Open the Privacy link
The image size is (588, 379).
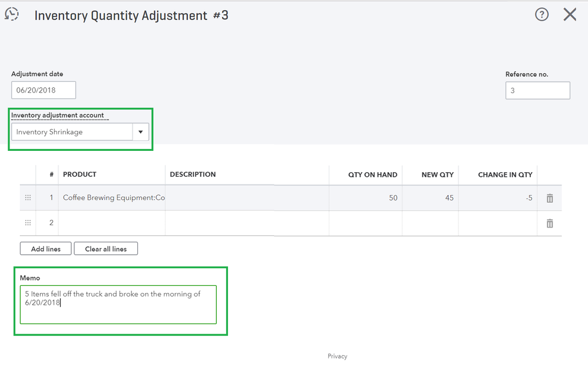(x=338, y=356)
